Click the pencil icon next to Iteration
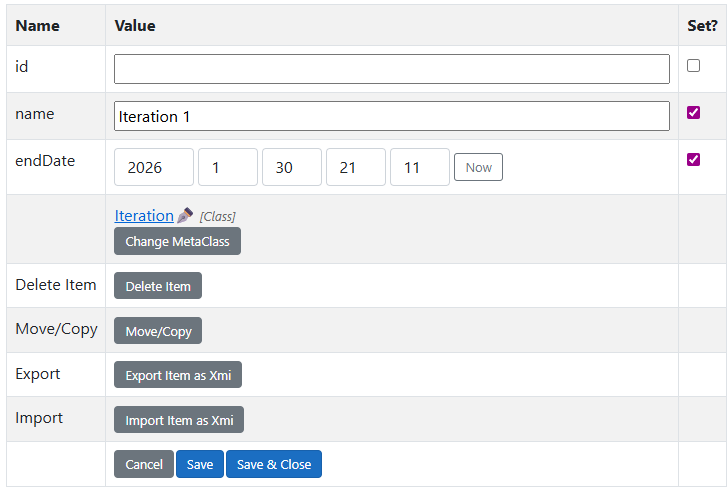The height and width of the screenshot is (490, 728). (185, 215)
